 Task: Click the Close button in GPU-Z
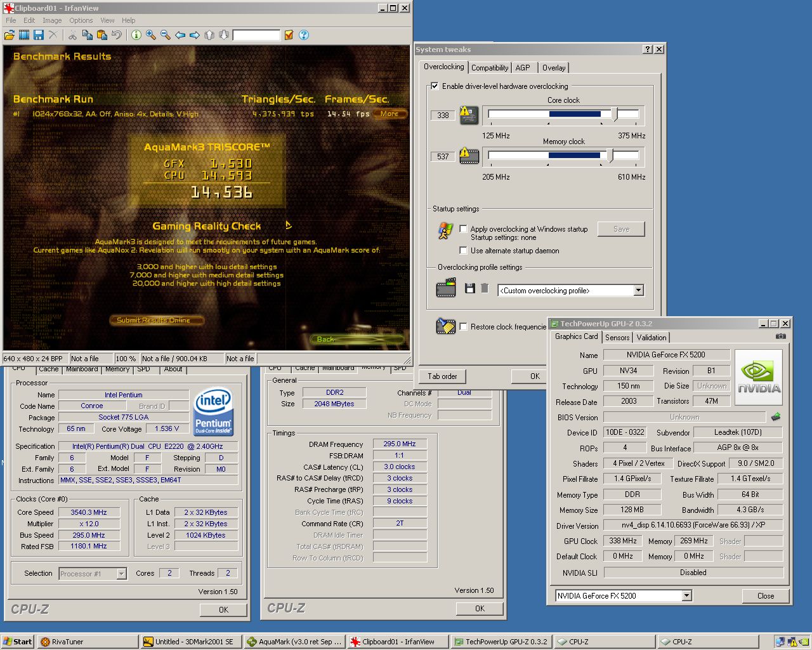coord(766,596)
